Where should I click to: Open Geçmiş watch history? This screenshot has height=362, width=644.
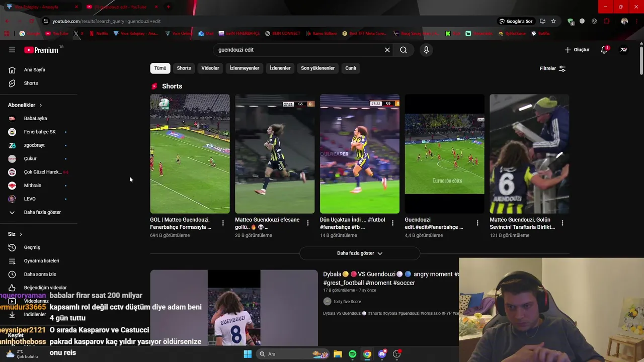pos(32,247)
